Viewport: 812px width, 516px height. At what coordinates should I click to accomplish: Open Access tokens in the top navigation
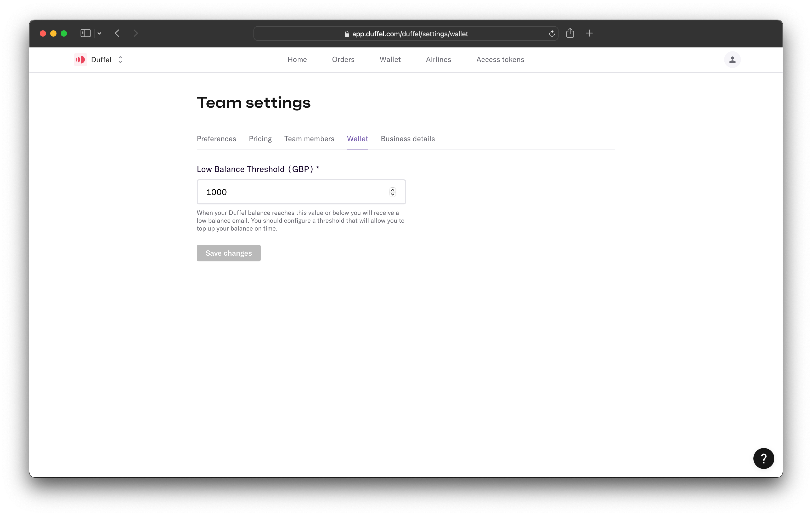click(x=500, y=59)
